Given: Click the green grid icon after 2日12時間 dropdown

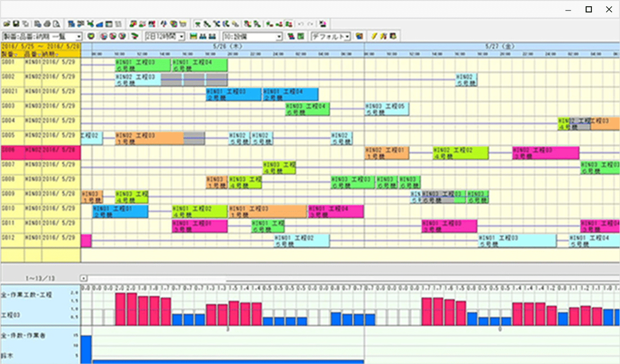Looking at the screenshot, I should point(193,36).
